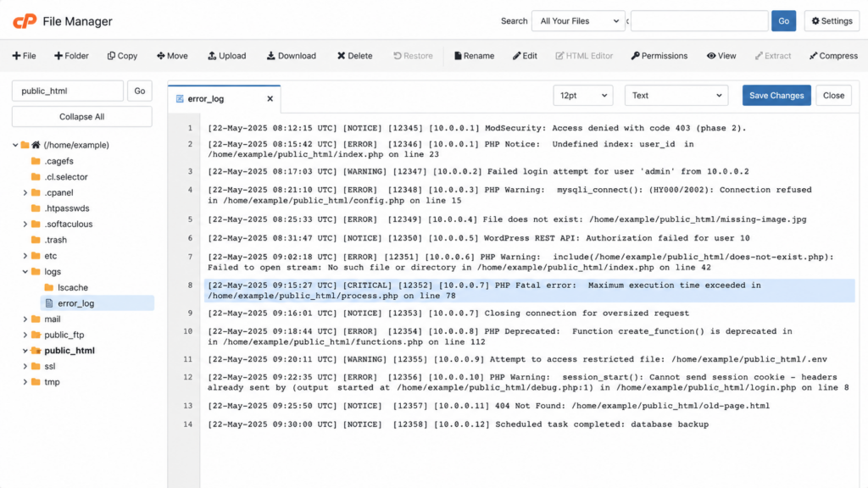Close the error_log tab with X
This screenshot has height=488, width=868.
[270, 98]
